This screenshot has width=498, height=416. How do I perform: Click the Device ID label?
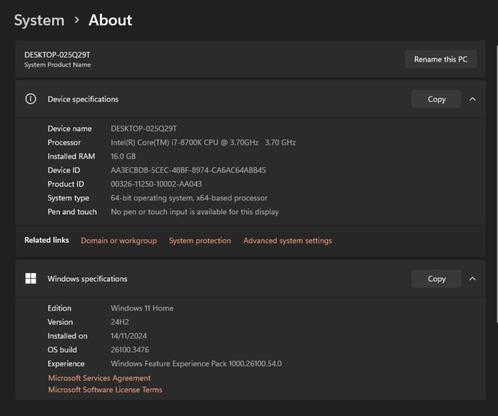64,170
